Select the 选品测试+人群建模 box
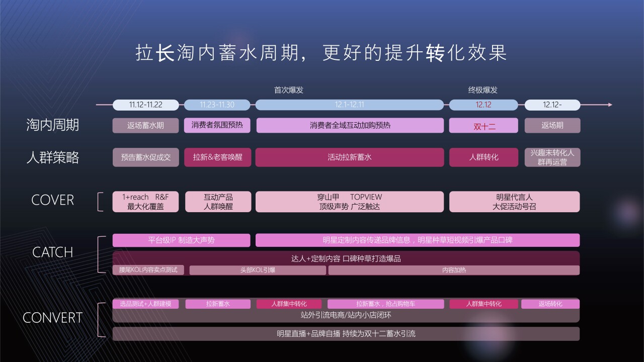 (x=145, y=304)
